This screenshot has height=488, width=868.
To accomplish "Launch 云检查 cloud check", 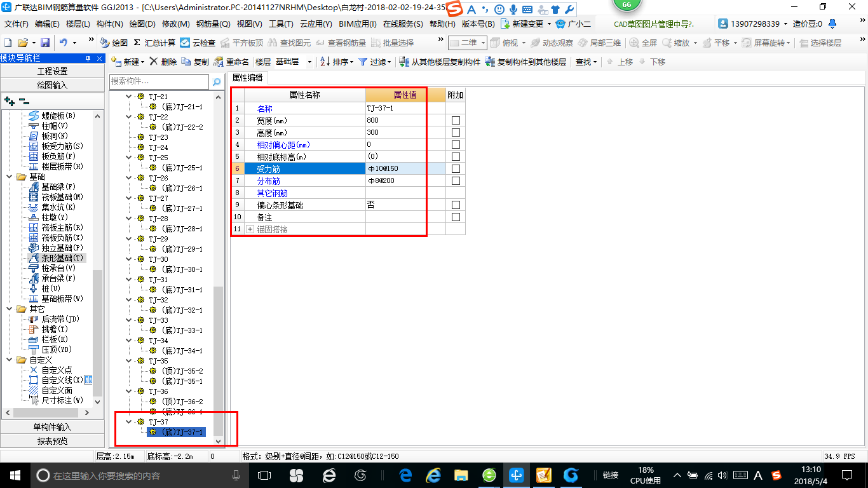I will [198, 43].
